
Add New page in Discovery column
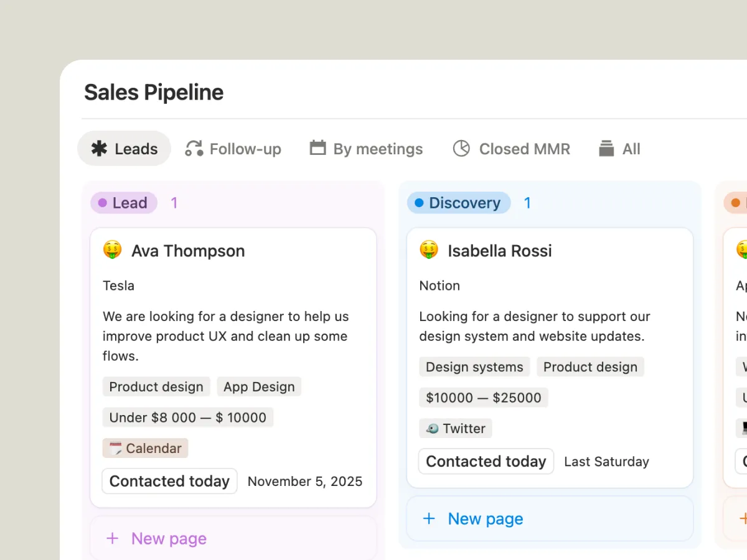[550, 518]
